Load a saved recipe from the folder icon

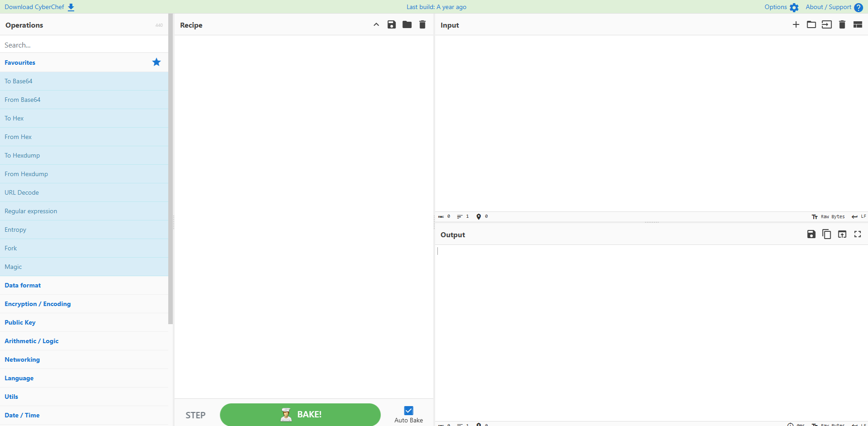tap(406, 24)
